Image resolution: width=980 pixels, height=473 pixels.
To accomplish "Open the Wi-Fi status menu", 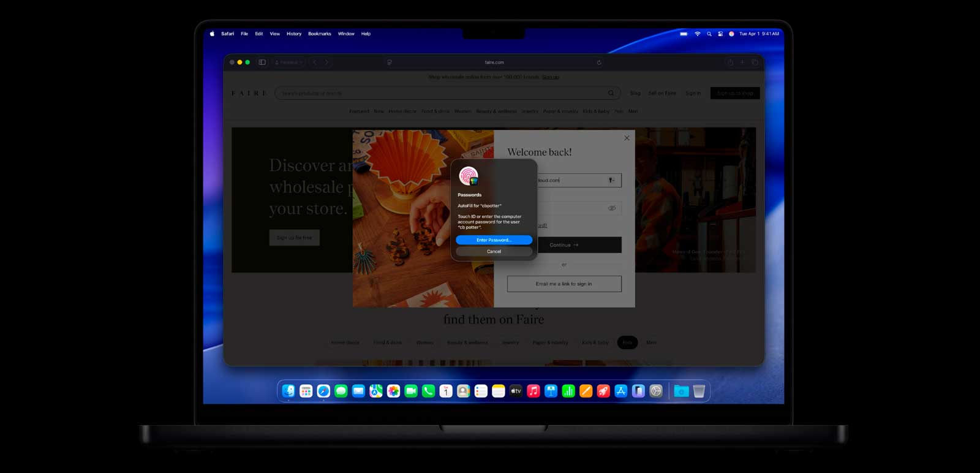I will point(697,34).
